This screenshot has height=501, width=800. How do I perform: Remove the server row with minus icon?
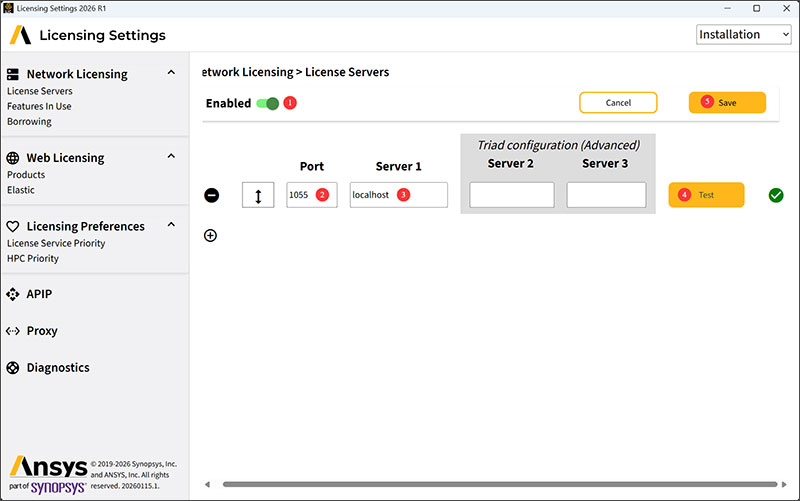[212, 195]
